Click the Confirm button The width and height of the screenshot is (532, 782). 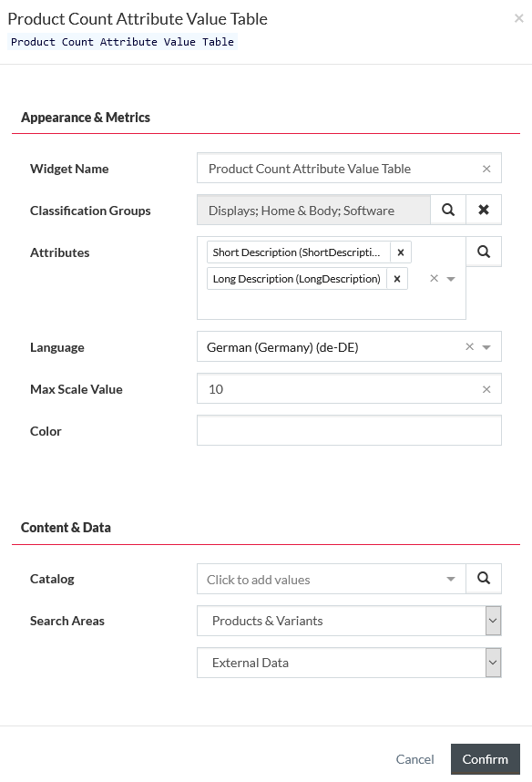(x=486, y=759)
